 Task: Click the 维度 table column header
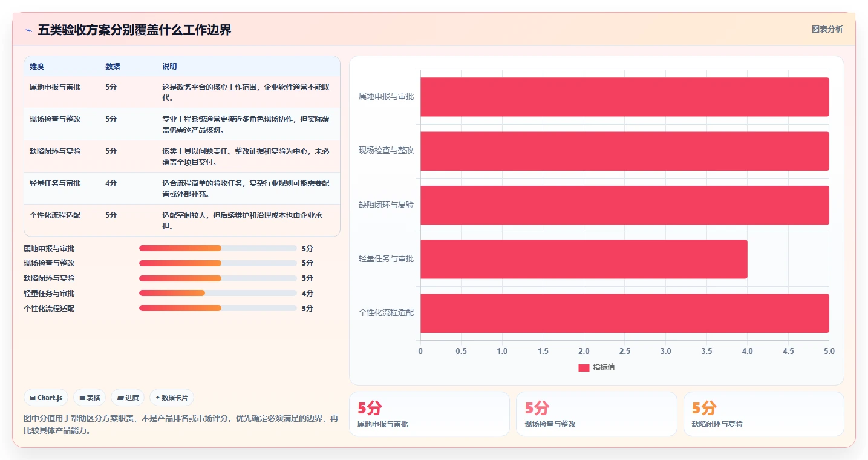[x=37, y=67]
